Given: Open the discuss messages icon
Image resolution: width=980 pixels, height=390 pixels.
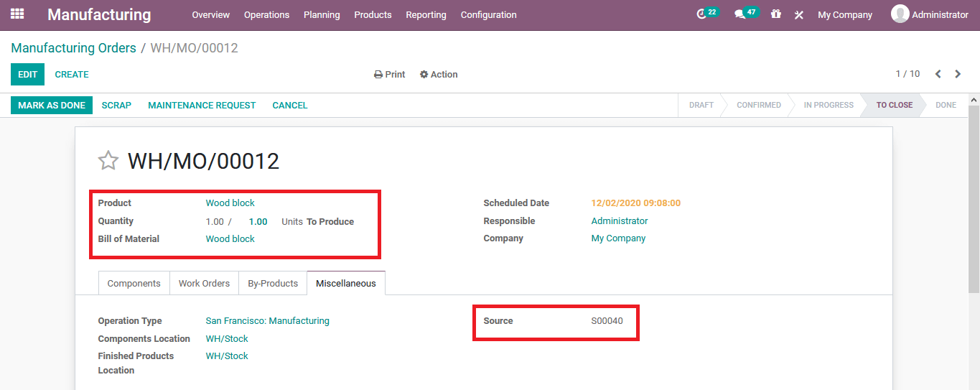Looking at the screenshot, I should pos(740,14).
